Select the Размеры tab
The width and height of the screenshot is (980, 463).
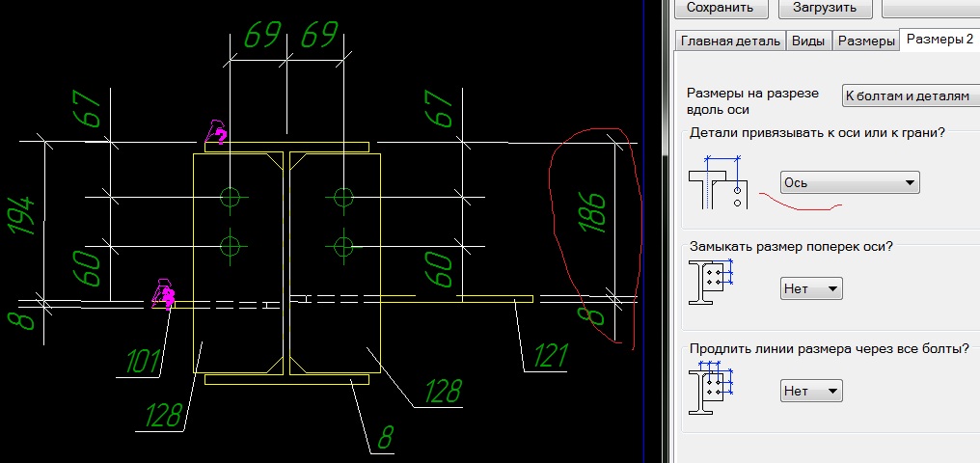[x=865, y=41]
